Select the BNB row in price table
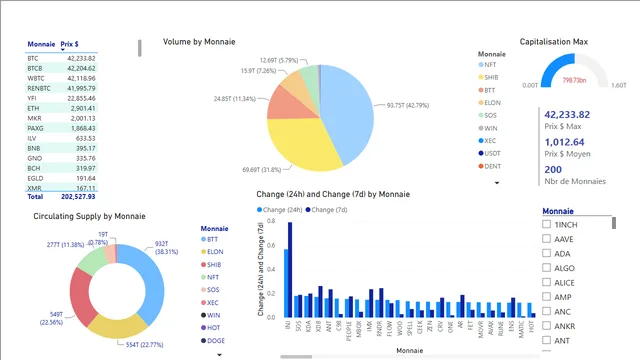The width and height of the screenshot is (640, 360). [61, 148]
